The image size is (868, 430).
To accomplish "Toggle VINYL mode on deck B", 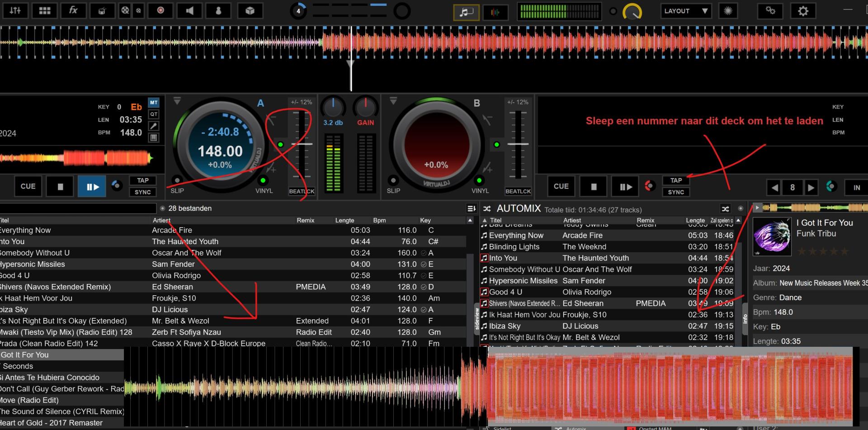I will point(479,181).
